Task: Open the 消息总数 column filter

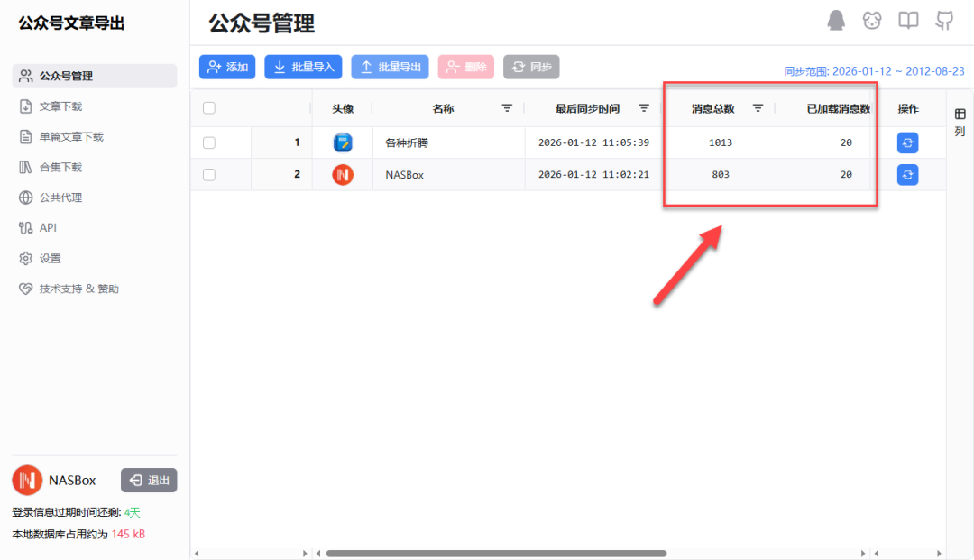Action: point(758,107)
